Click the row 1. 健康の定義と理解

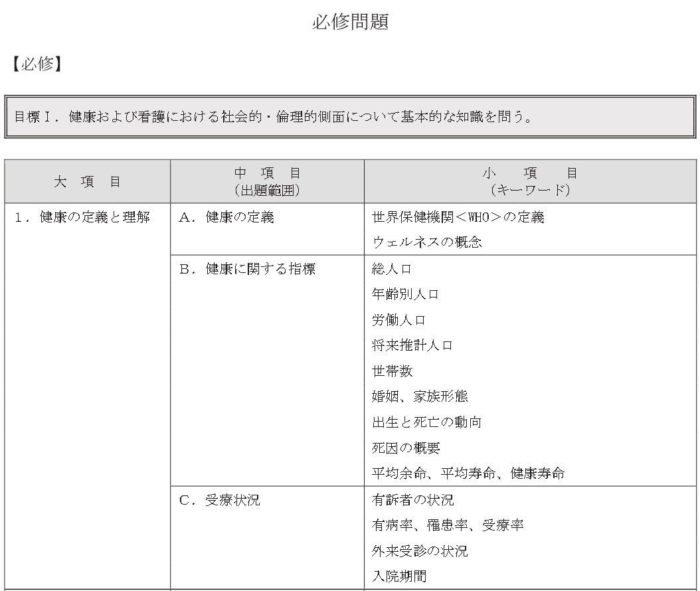click(82, 217)
